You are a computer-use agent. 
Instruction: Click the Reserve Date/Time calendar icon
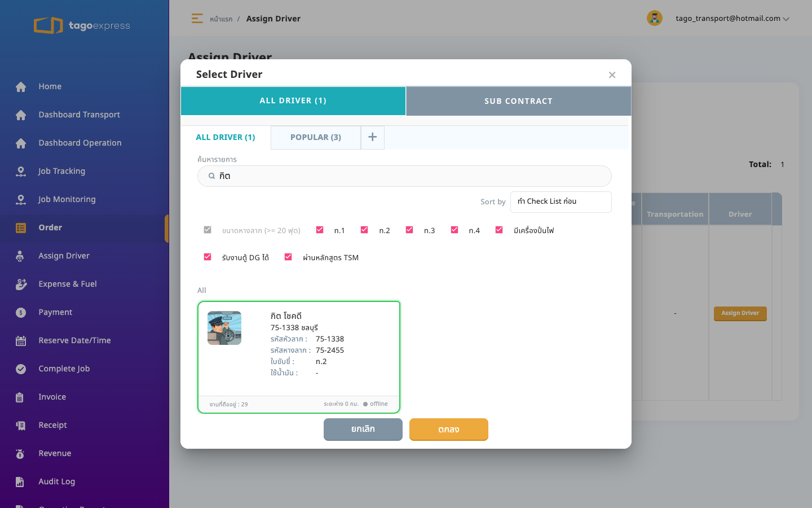(21, 340)
